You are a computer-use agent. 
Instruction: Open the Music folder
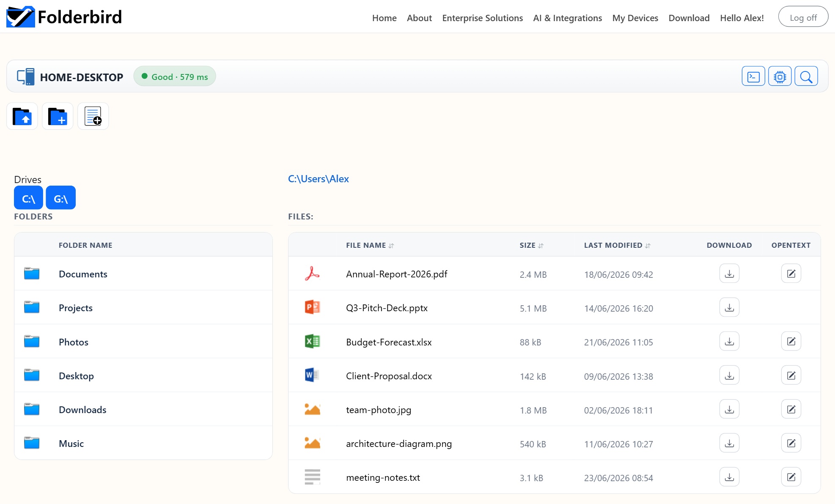[x=71, y=444]
